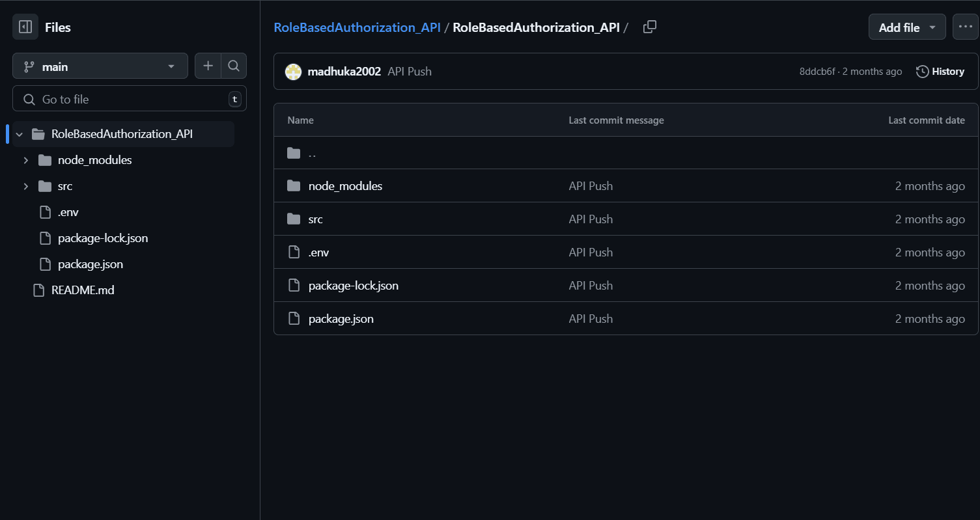Open API Push commit for node_modules row

click(591, 186)
